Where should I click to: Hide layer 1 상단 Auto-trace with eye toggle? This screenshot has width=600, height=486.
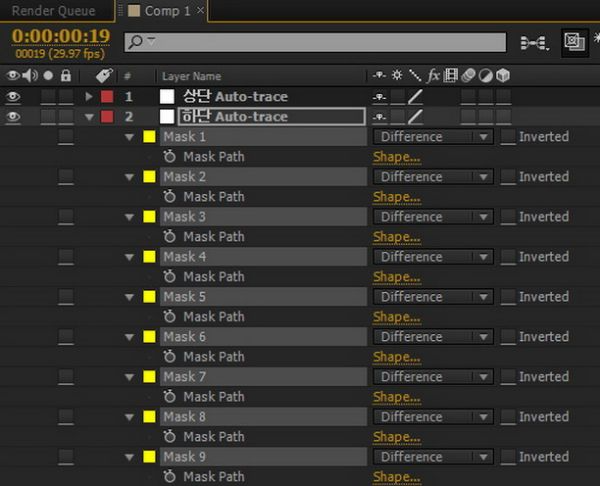(x=13, y=96)
